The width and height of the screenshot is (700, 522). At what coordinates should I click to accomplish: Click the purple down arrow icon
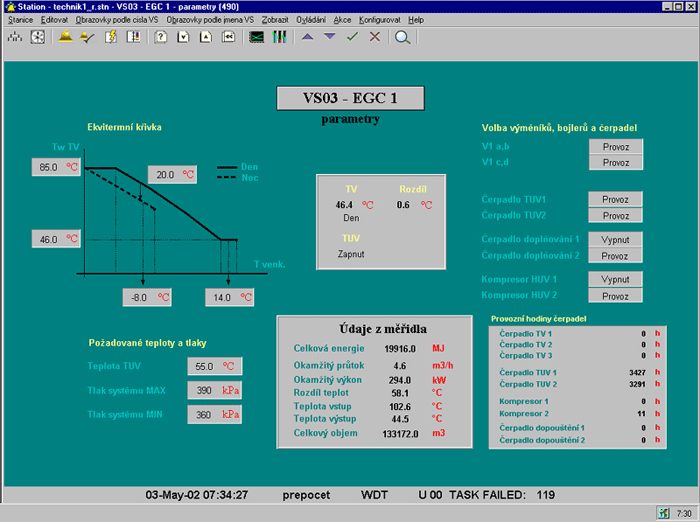click(x=329, y=37)
